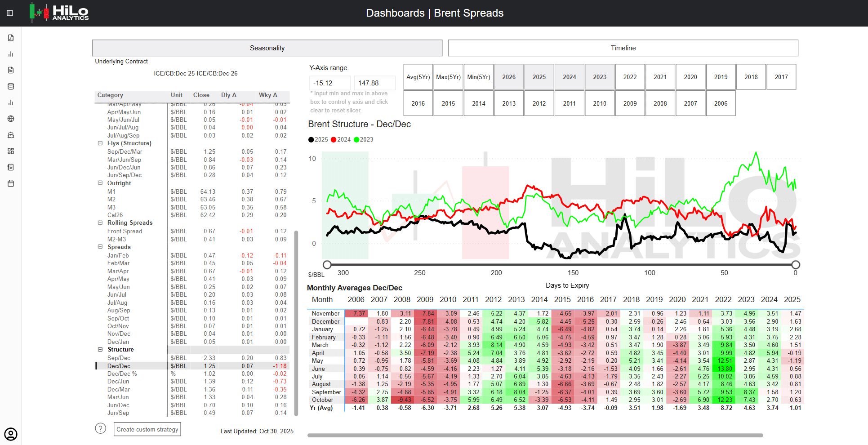Toggle the Avg(5Yr) slicer

418,77
